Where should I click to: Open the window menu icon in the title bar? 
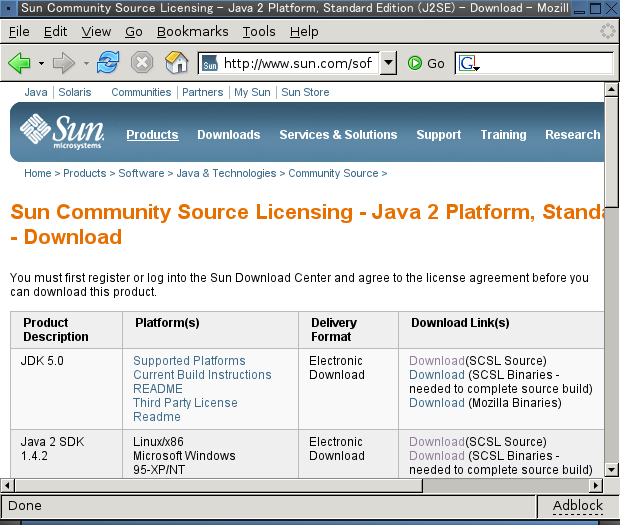(8, 8)
